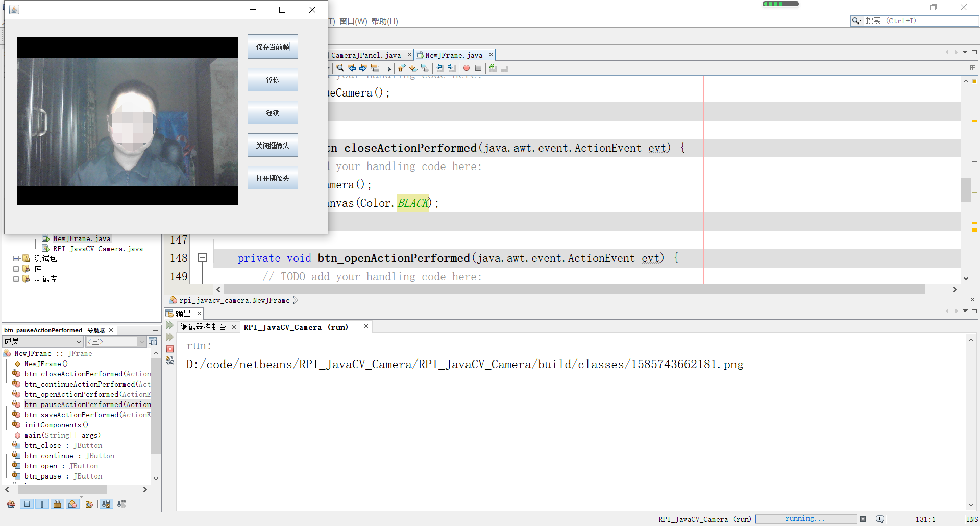Click the Re-run green arrows icon in Output
The width and height of the screenshot is (980, 526).
[170, 326]
